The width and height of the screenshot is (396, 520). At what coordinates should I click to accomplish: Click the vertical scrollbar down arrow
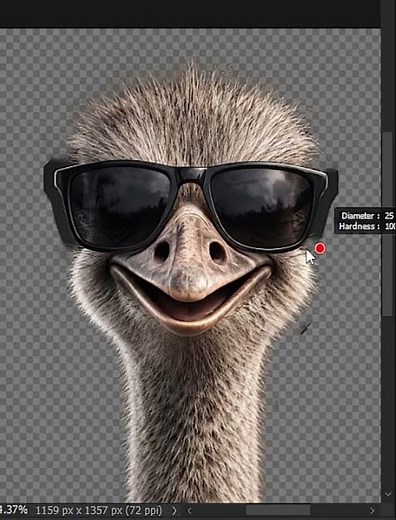(x=388, y=494)
